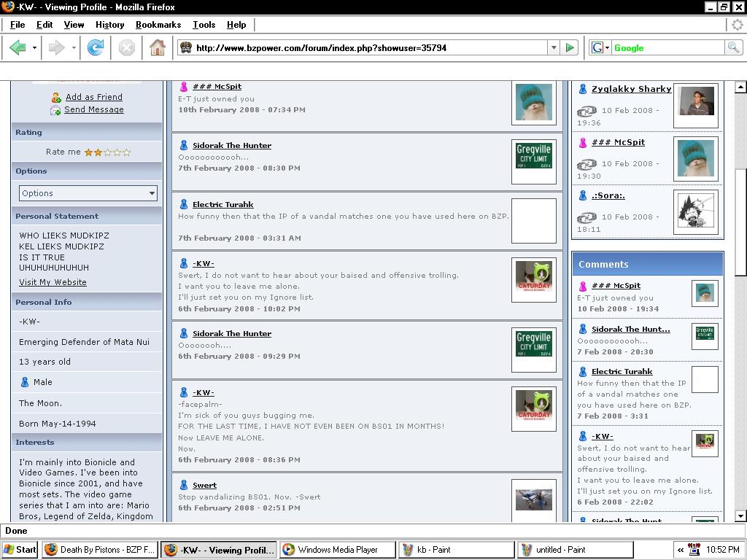
Task: Click Electric Turahk's blue user icon in main comments
Action: coord(183,204)
